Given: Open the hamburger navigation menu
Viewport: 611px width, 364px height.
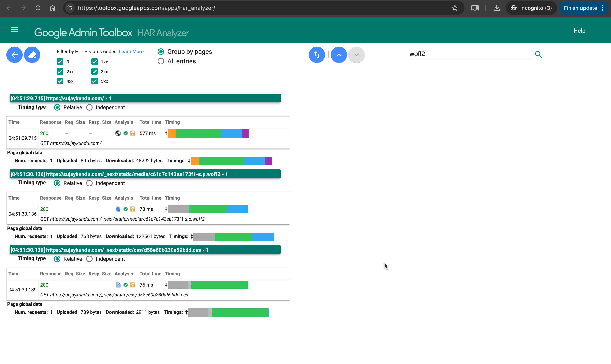Looking at the screenshot, I should pyautogui.click(x=15, y=30).
